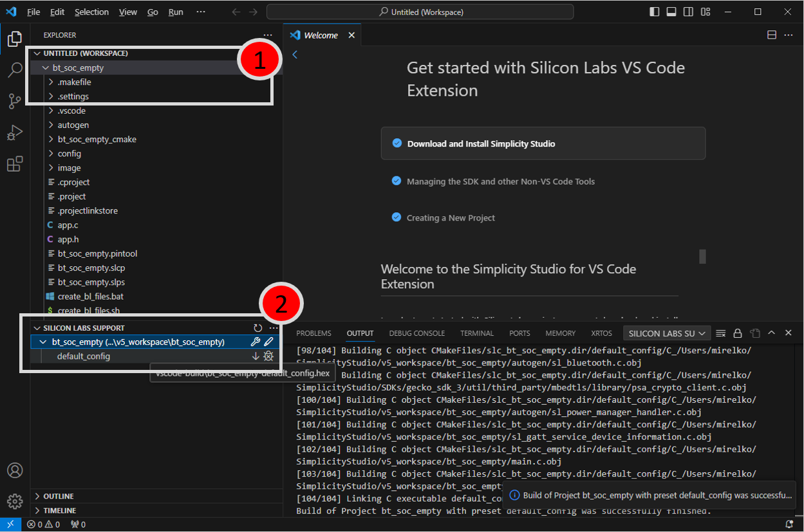Toggle the output scroll lock

pyautogui.click(x=738, y=333)
